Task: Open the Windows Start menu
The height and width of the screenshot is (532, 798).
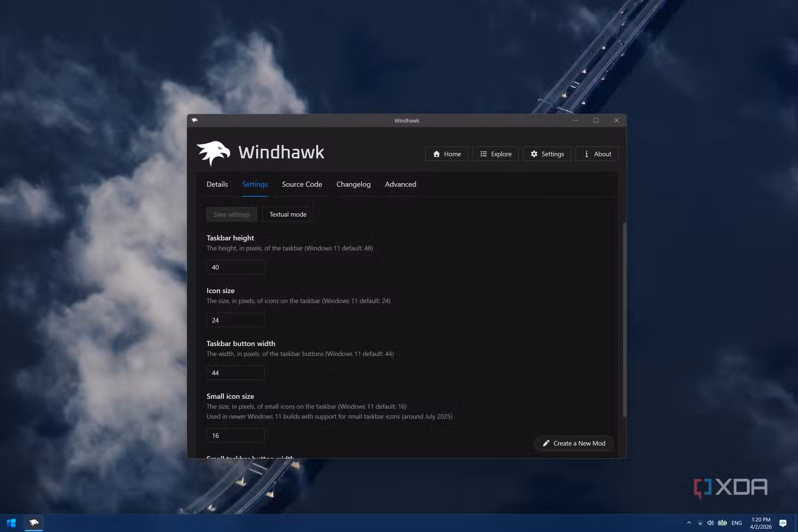Action: pyautogui.click(x=11, y=523)
